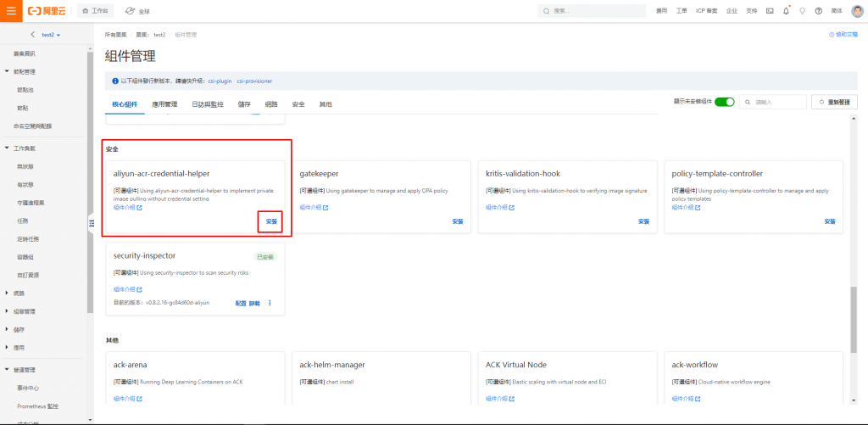
Task: Open the help question-mark icon
Action: pos(819,11)
